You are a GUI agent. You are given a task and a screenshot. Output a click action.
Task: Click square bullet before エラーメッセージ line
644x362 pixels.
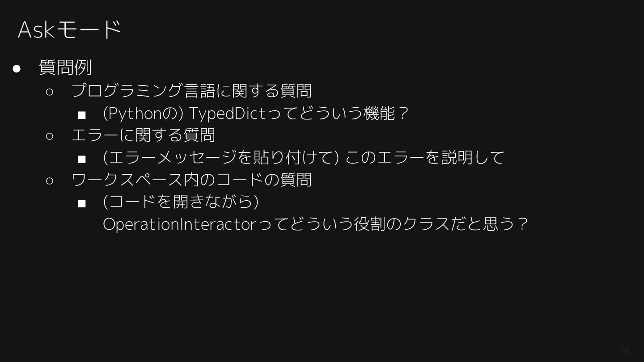coord(81,159)
